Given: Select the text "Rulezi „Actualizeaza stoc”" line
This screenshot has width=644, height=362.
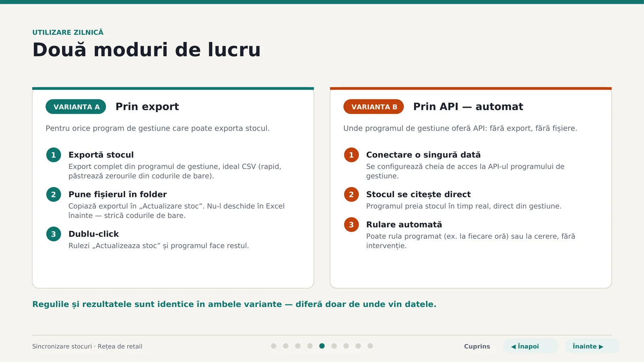Looking at the screenshot, I should tap(159, 246).
